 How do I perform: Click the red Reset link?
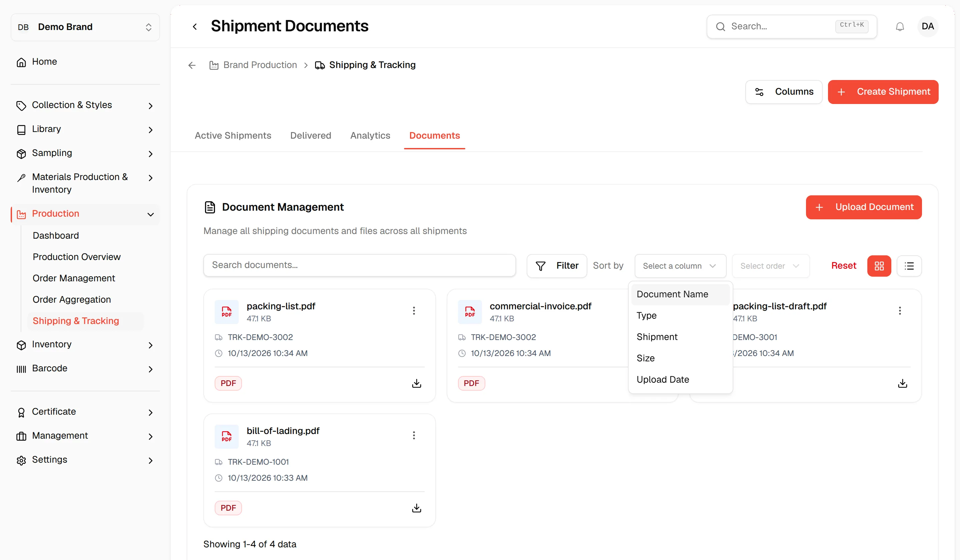(843, 266)
